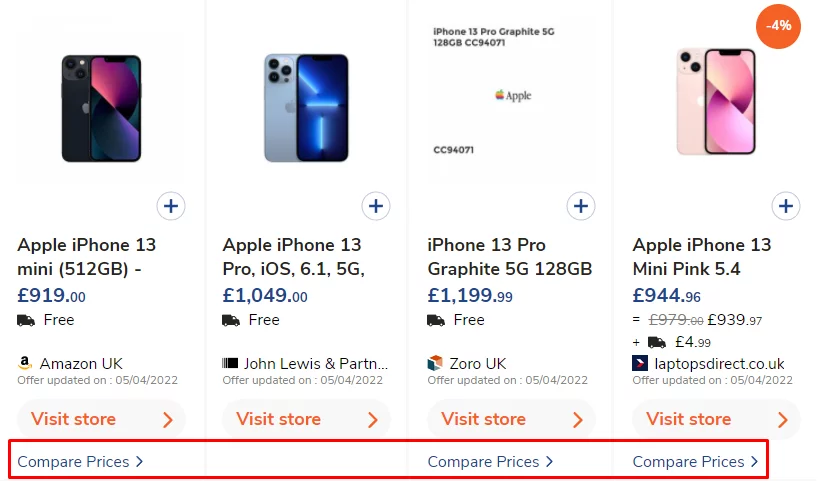
Task: Visit store for the laptopsdirect.co.uk offer
Action: click(716, 419)
